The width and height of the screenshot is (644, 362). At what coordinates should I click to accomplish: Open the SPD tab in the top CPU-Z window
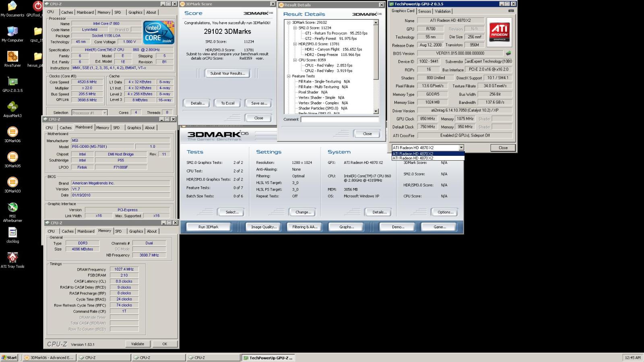coord(118,12)
